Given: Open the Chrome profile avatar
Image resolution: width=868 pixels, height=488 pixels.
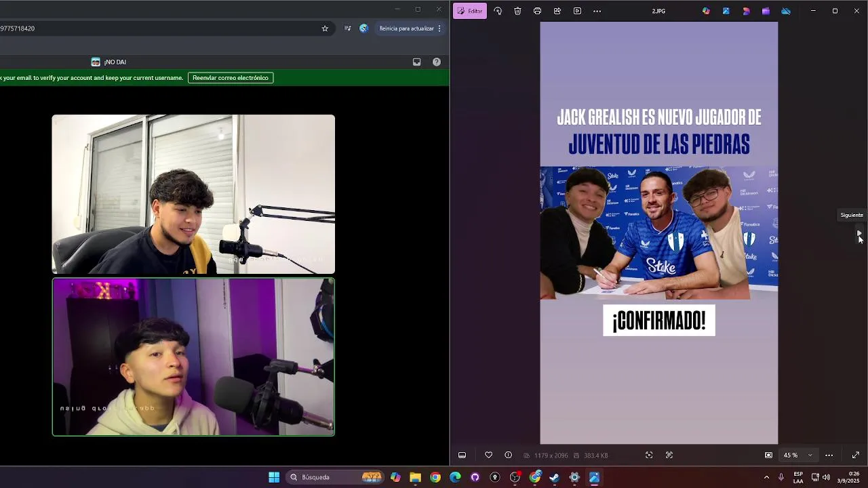Looking at the screenshot, I should coord(364,28).
